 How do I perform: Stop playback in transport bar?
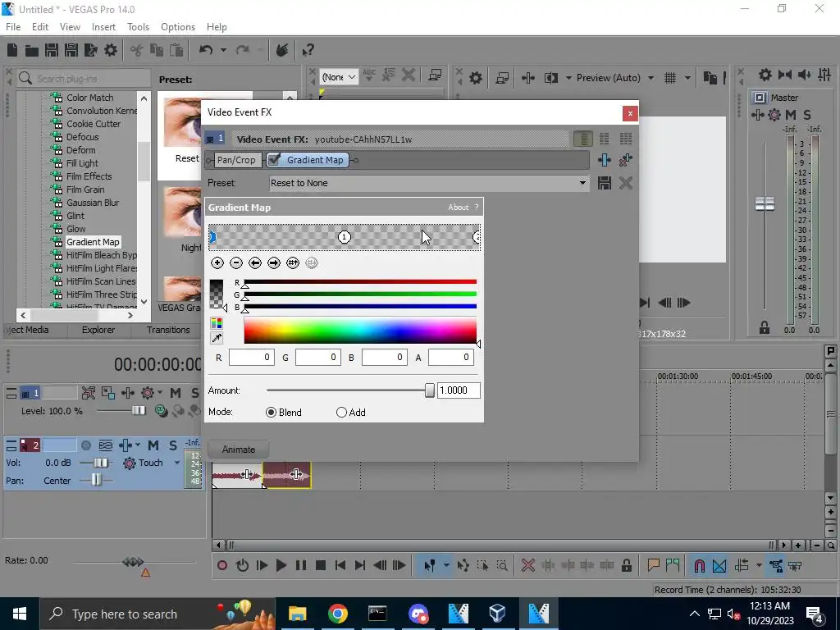click(x=321, y=566)
